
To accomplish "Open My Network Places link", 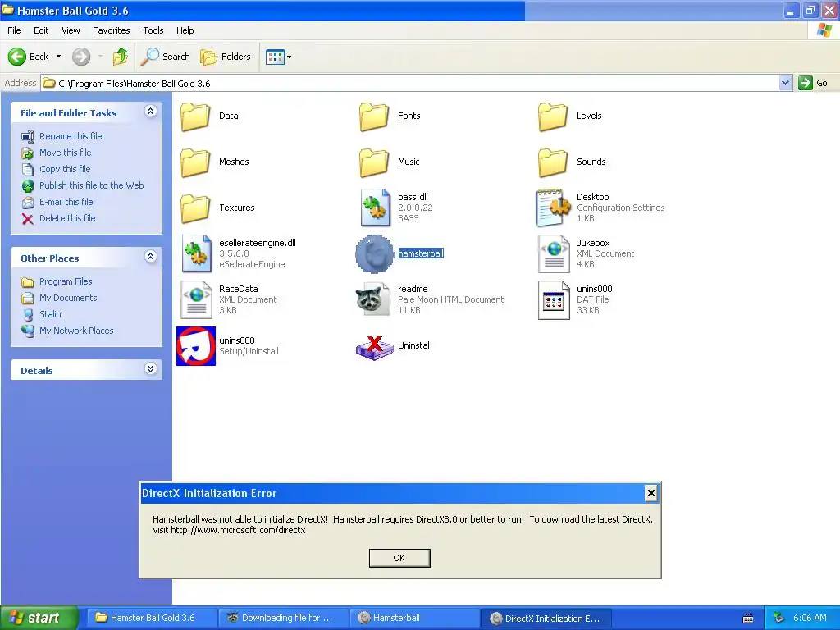I will (x=76, y=331).
